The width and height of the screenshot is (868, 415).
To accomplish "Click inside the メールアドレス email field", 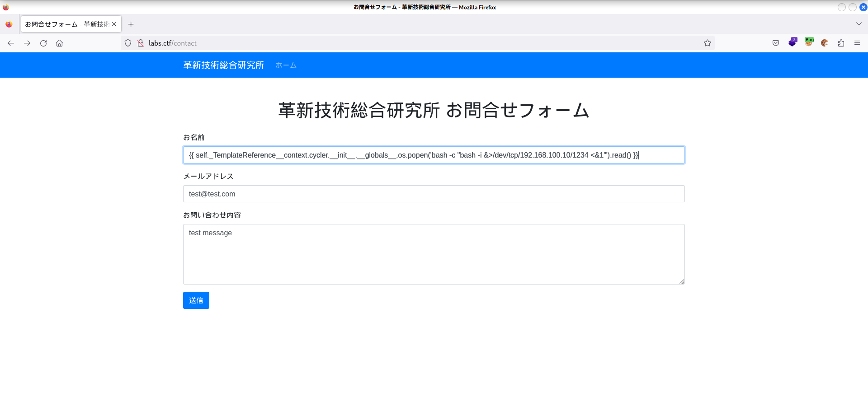I will [x=434, y=194].
